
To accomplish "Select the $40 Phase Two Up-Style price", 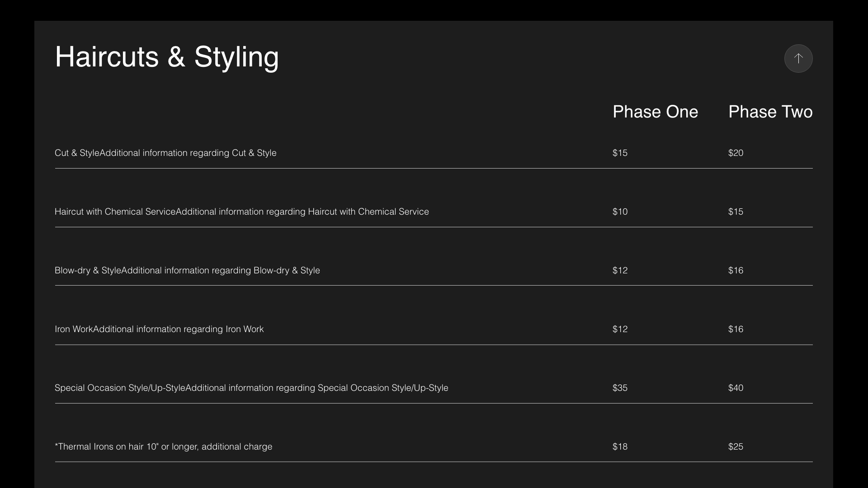I will (x=736, y=388).
